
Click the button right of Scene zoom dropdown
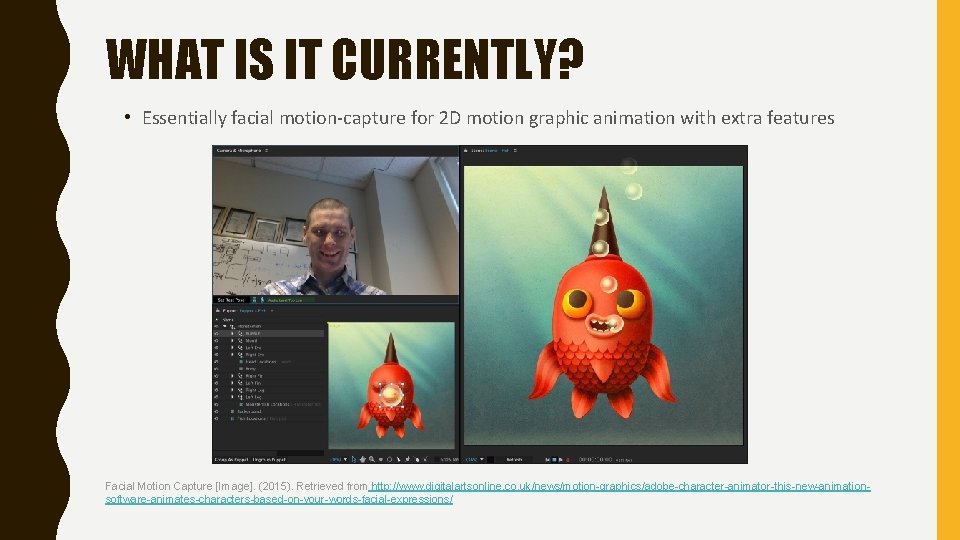[x=514, y=459]
